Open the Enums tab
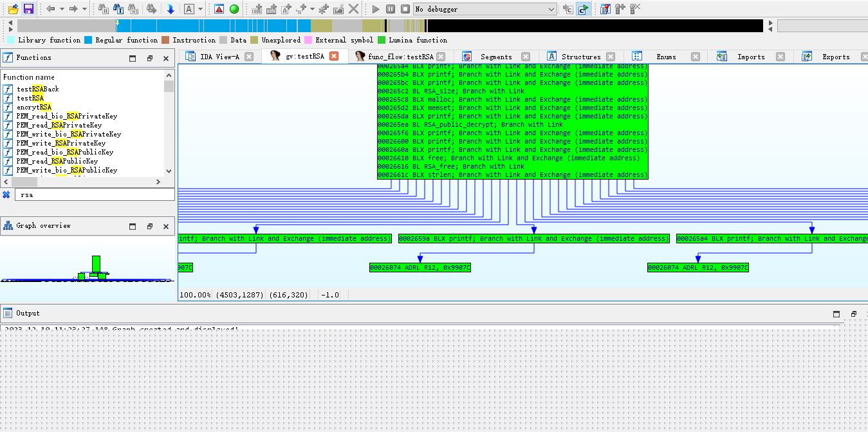The image size is (868, 432). (666, 57)
